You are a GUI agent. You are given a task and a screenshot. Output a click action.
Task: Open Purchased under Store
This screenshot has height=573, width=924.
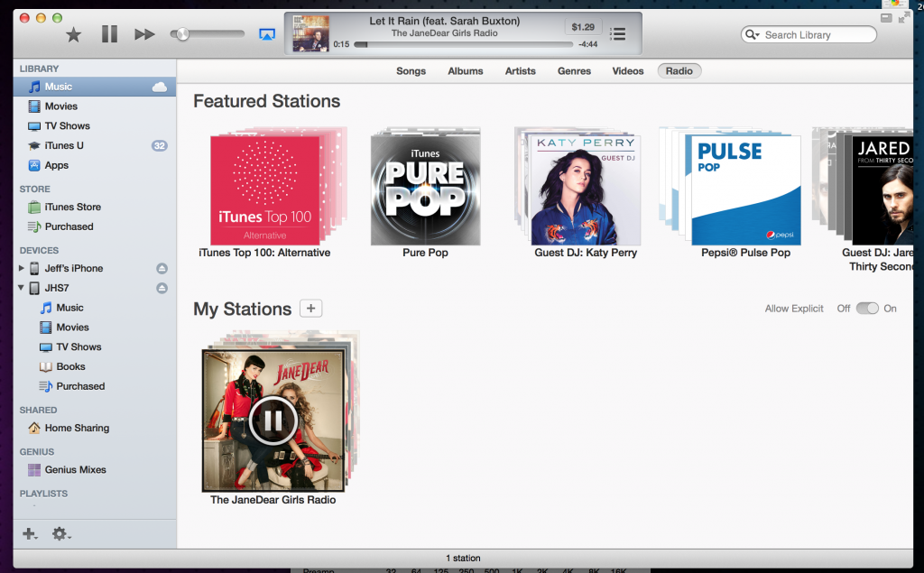pyautogui.click(x=94, y=226)
